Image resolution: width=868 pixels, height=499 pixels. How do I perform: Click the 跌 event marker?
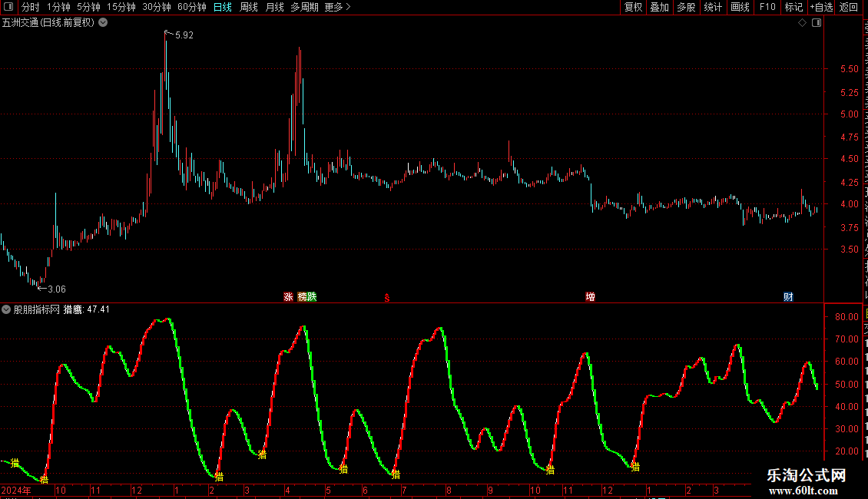coord(312,297)
